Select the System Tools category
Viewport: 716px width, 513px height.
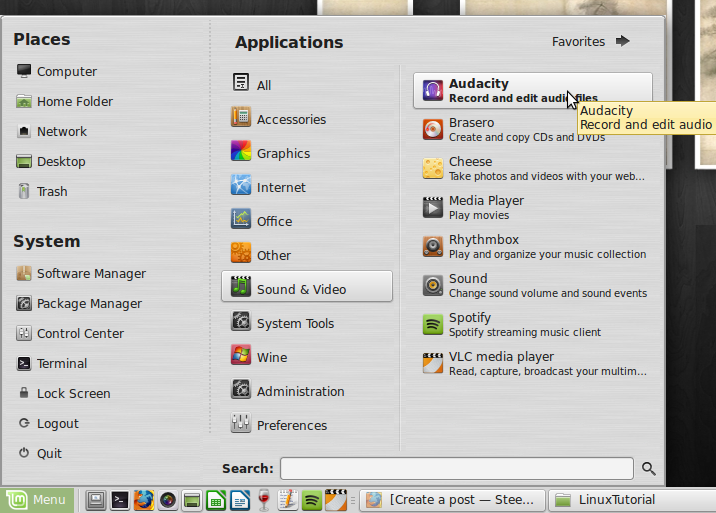(x=307, y=321)
